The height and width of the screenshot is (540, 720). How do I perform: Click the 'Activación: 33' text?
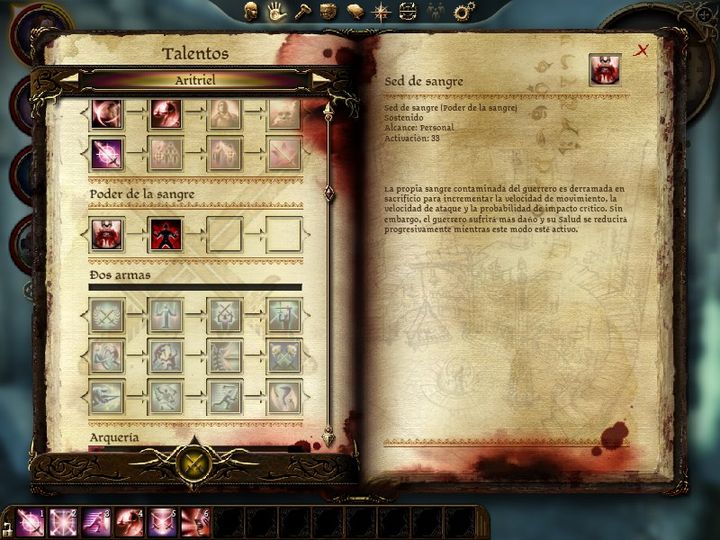point(412,138)
